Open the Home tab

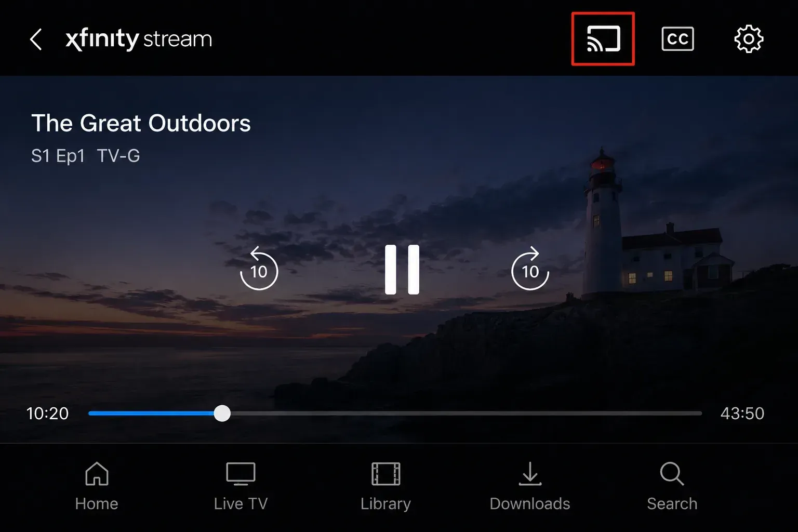(x=97, y=486)
